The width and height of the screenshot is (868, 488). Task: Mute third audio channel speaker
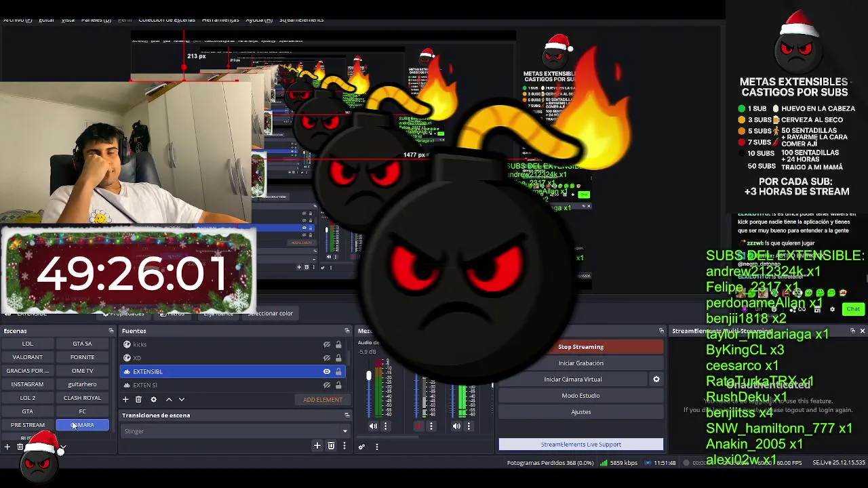pyautogui.click(x=456, y=426)
